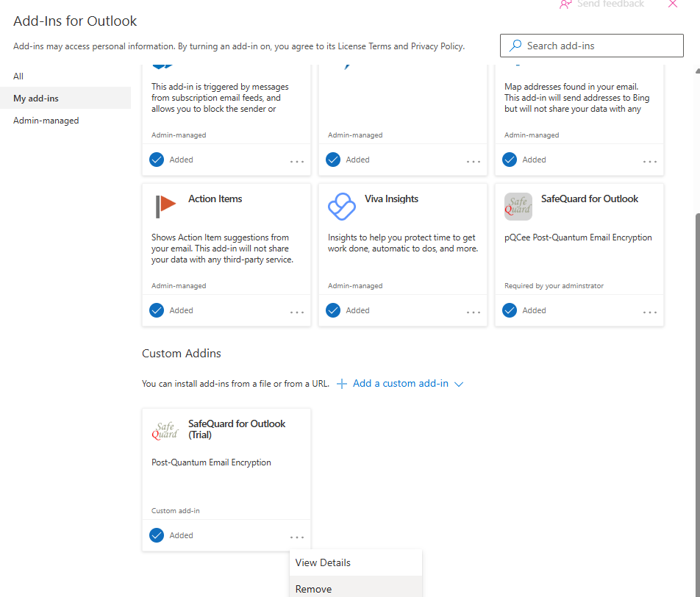Open more options for the Bing map addresses add-in
This screenshot has width=700, height=597.
[649, 162]
